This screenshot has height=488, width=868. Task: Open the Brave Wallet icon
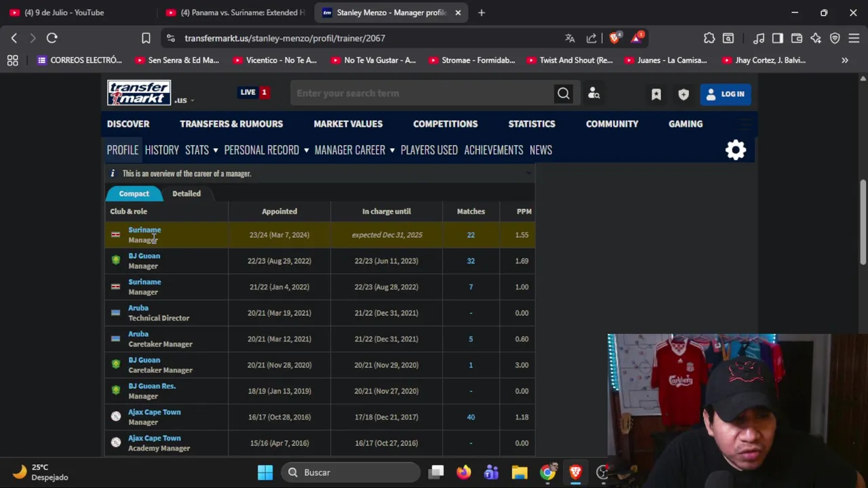coord(797,38)
